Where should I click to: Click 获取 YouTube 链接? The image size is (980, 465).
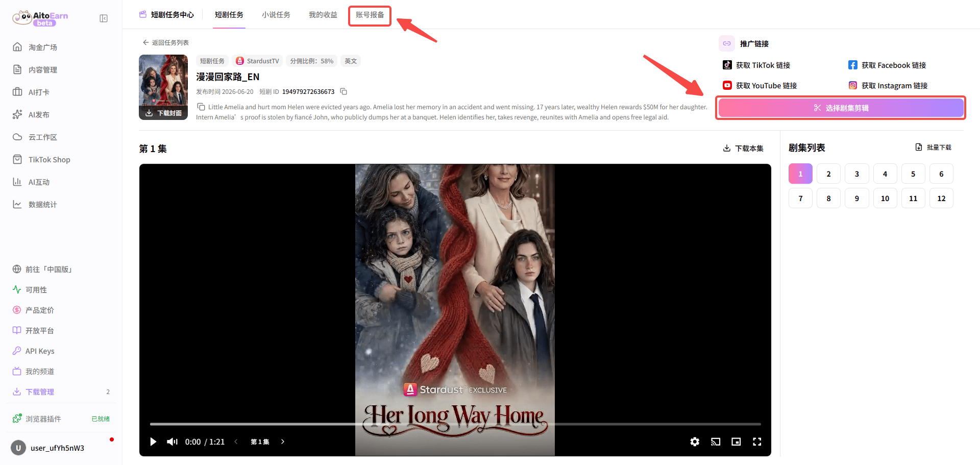759,85
